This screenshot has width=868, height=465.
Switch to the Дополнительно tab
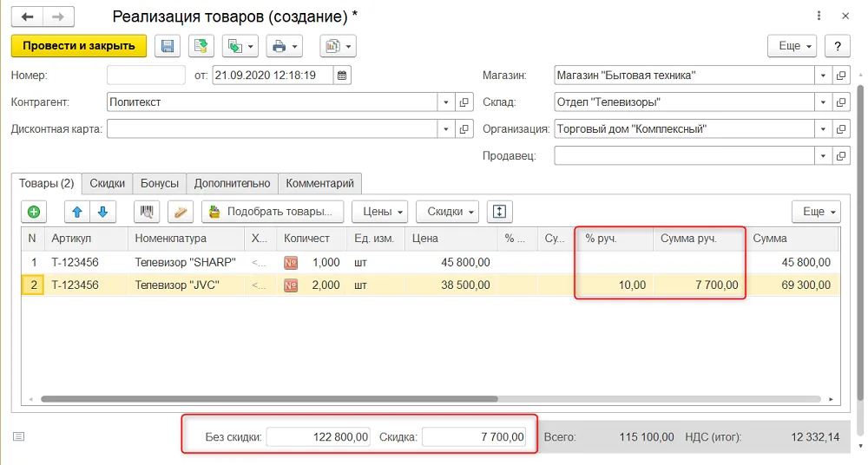[232, 183]
